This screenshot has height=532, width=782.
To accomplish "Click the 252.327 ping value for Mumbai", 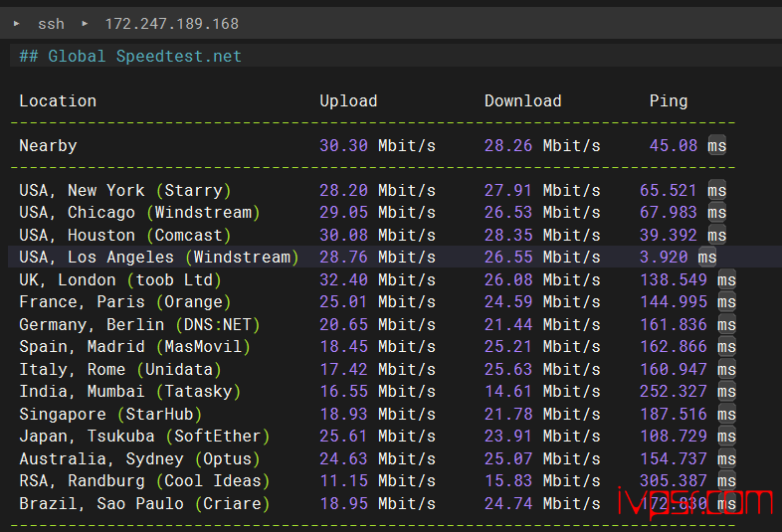I will coord(674,392).
